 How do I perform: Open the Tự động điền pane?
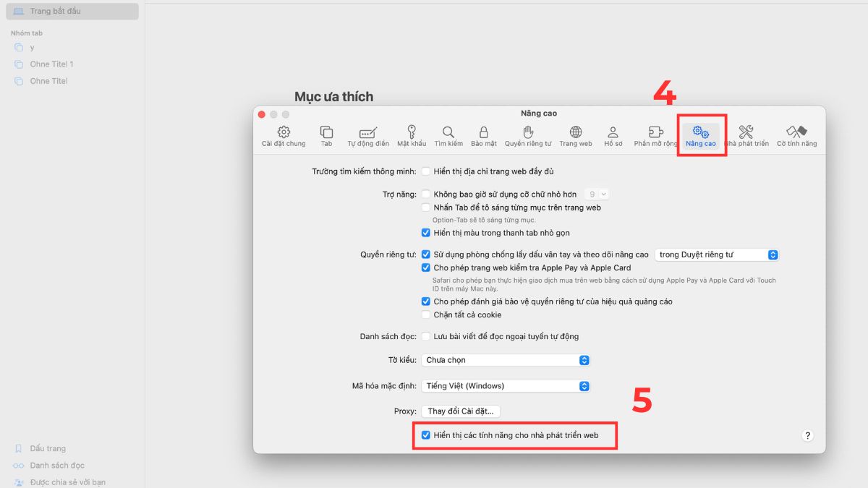coord(368,136)
